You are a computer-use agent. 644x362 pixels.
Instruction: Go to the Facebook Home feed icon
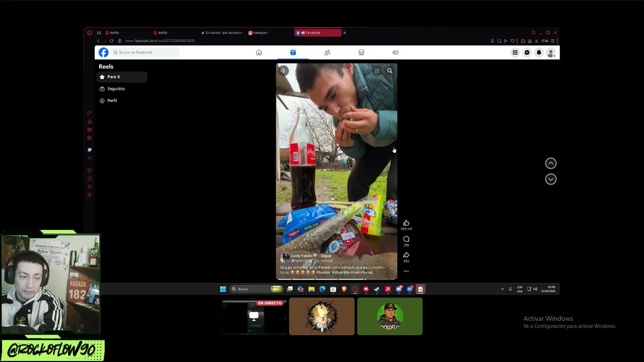tap(259, 52)
